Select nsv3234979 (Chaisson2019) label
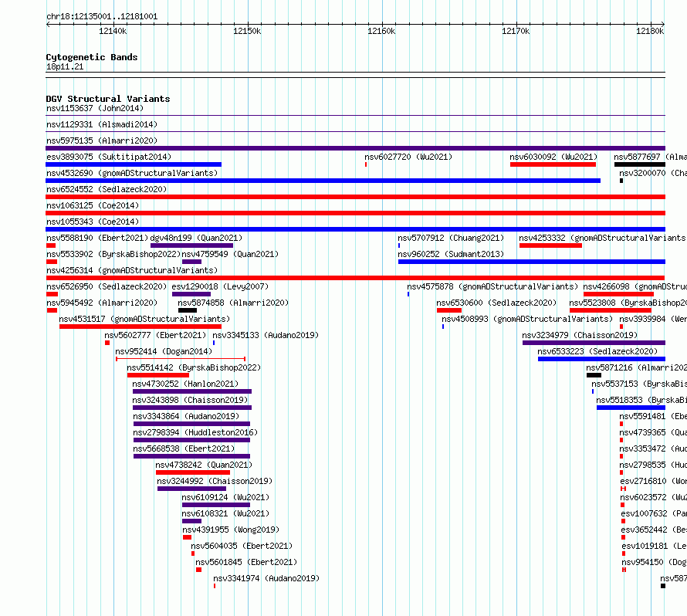This screenshot has height=616, width=687. [580, 335]
